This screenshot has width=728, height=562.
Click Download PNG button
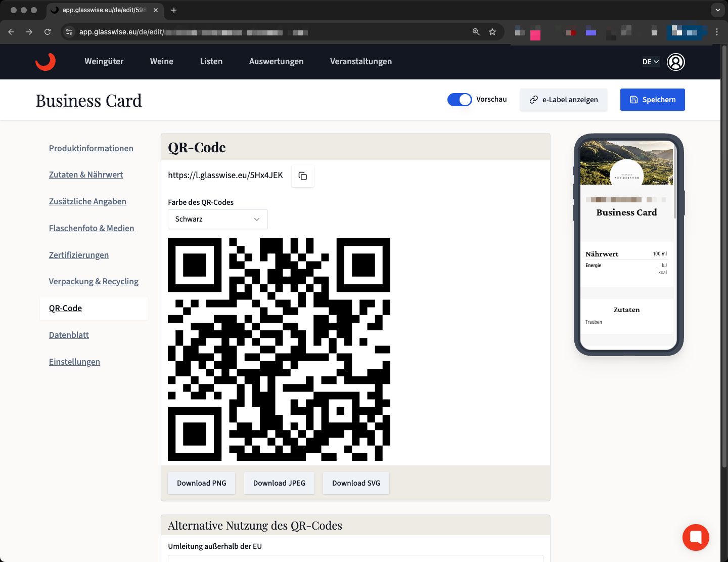[x=202, y=483]
